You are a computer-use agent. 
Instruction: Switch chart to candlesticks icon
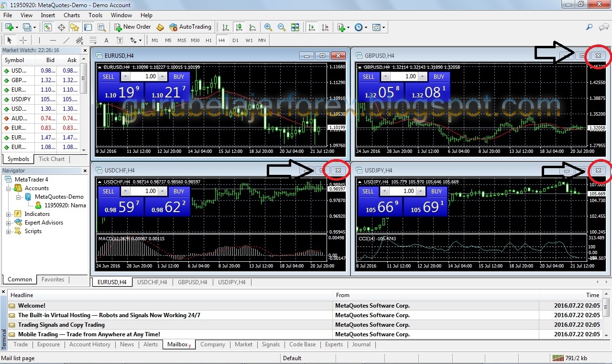pyautogui.click(x=239, y=27)
